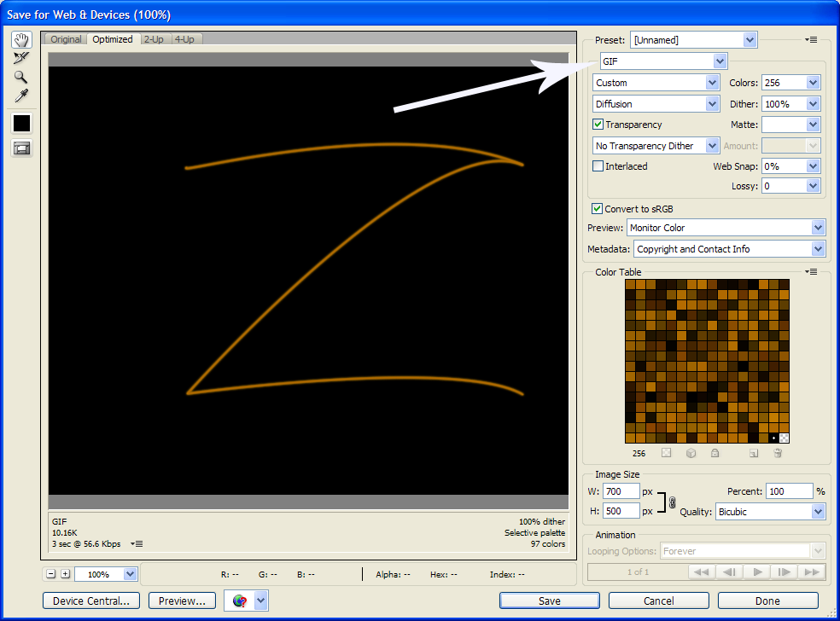Open the Color Table panel menu icon
840x621 pixels.
click(x=811, y=272)
